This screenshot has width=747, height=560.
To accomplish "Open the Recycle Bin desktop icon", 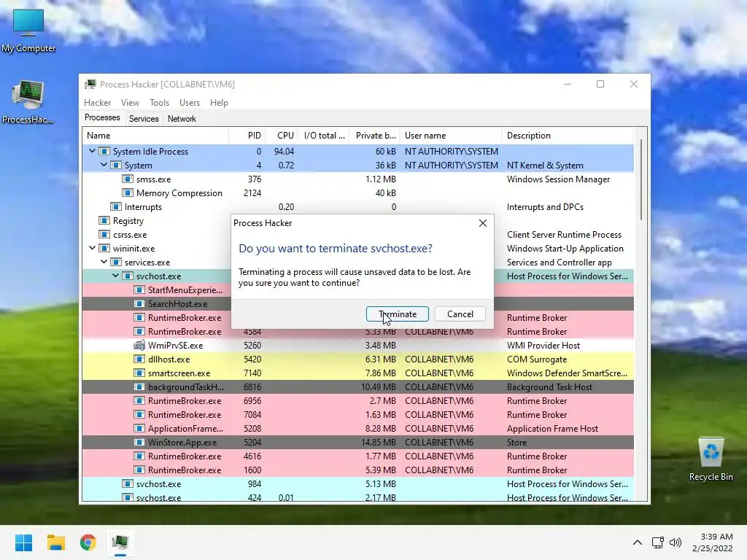I will click(711, 459).
